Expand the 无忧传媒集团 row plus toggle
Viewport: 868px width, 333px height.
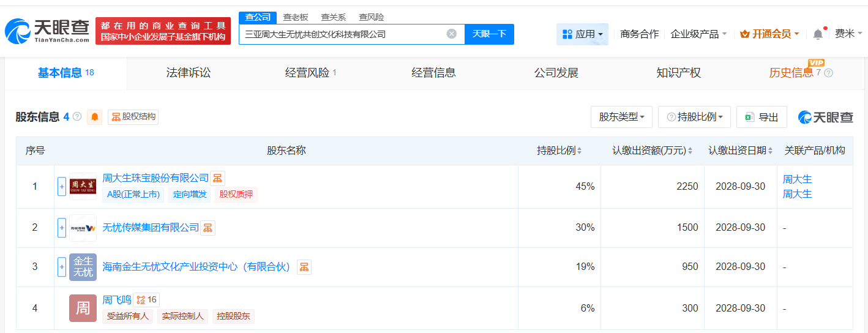[x=62, y=228]
